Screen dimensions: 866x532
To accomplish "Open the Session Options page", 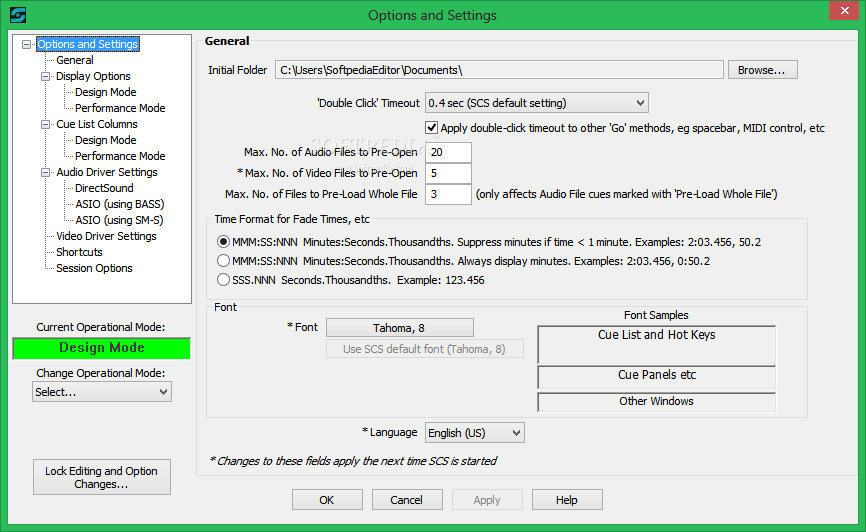I will (x=94, y=268).
